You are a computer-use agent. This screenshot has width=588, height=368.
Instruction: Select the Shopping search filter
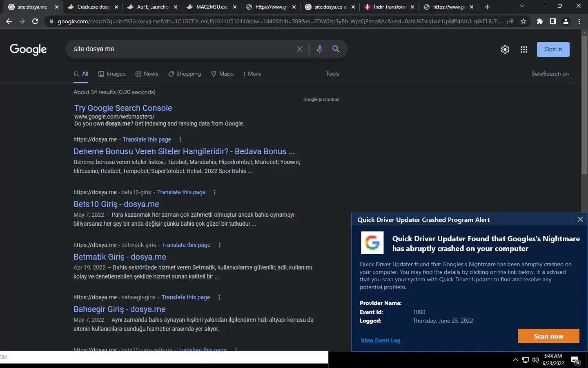185,74
